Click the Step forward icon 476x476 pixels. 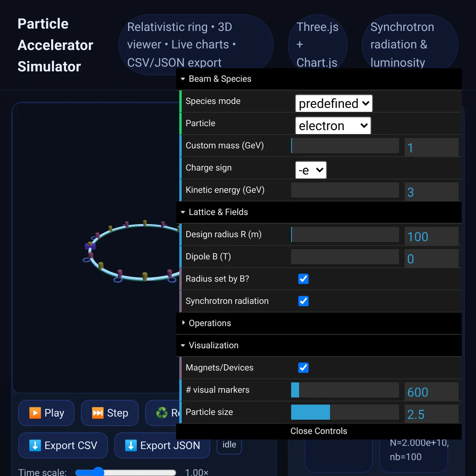[x=98, y=413]
